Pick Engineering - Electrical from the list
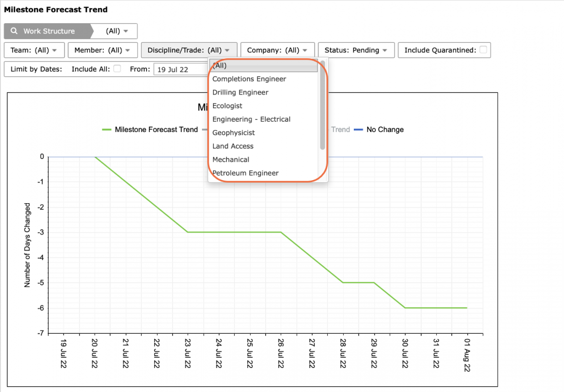Viewport: 564px width, 392px height. [x=252, y=119]
